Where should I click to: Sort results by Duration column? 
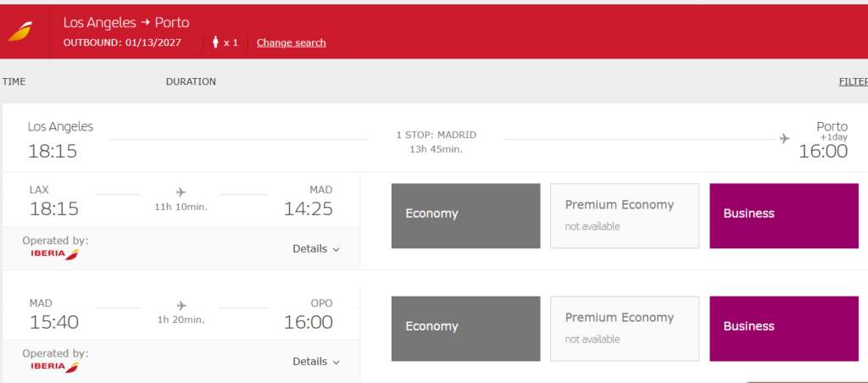click(191, 82)
